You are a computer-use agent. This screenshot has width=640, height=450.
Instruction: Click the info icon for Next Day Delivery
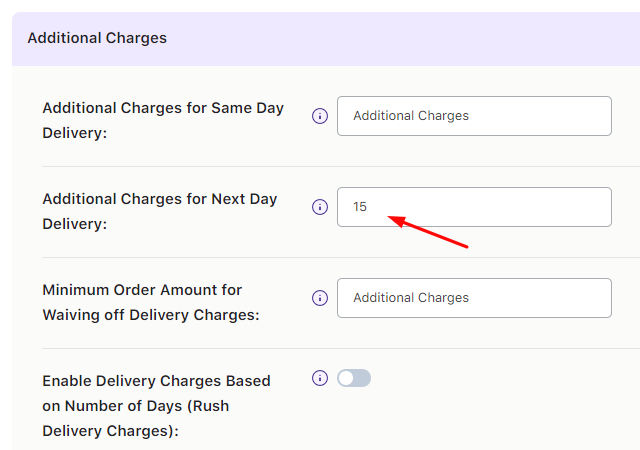[x=320, y=207]
